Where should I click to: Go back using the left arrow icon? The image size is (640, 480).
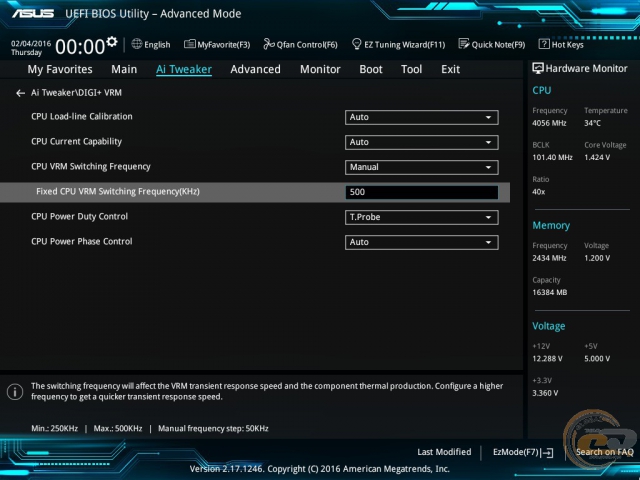click(x=20, y=93)
